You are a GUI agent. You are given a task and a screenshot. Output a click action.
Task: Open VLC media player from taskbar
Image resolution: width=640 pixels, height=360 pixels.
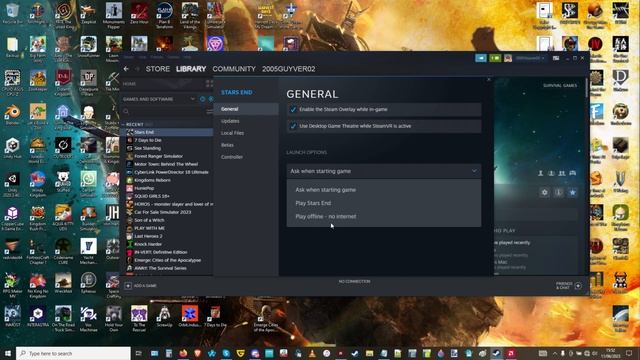312,353
